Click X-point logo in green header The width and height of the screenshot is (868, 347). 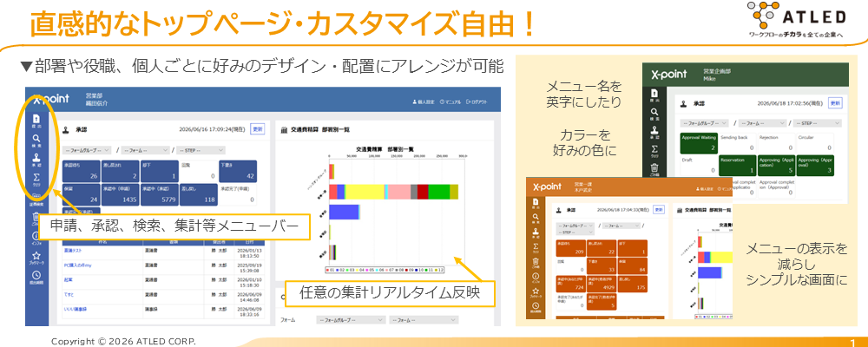tap(668, 75)
